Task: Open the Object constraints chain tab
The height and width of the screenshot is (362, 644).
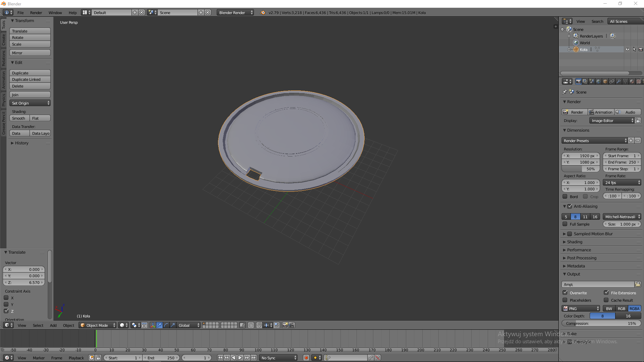Action: click(612, 81)
